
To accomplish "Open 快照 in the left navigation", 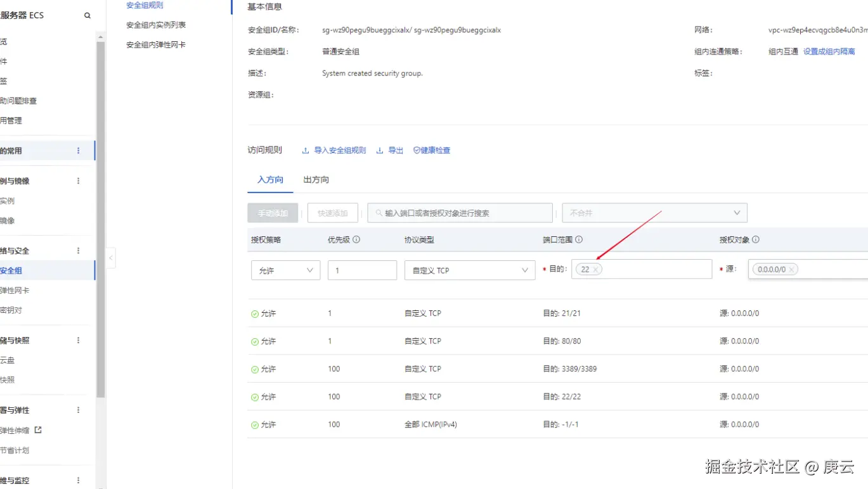I will tap(7, 380).
